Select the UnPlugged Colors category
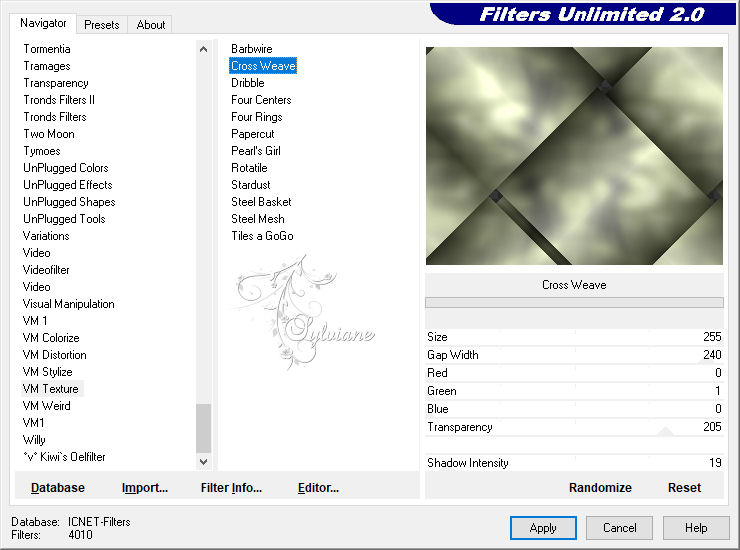740x550 pixels. [66, 168]
